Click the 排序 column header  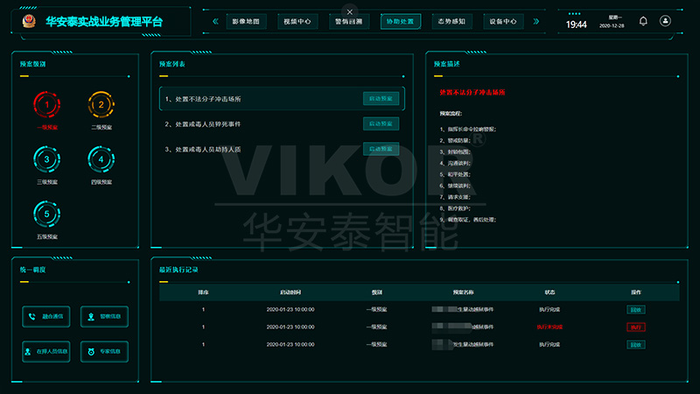point(203,292)
